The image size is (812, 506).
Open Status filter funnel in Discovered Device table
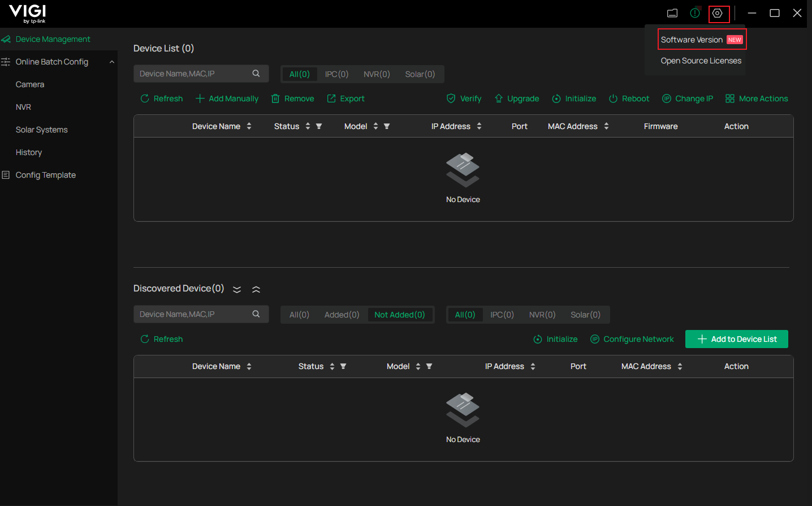click(x=343, y=366)
